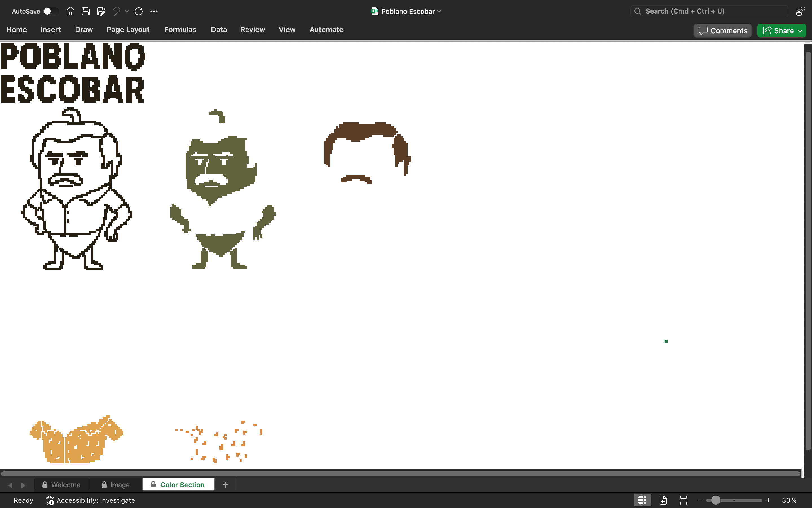Switch to Normal view
Screen dimensions: 812x508
click(642, 500)
